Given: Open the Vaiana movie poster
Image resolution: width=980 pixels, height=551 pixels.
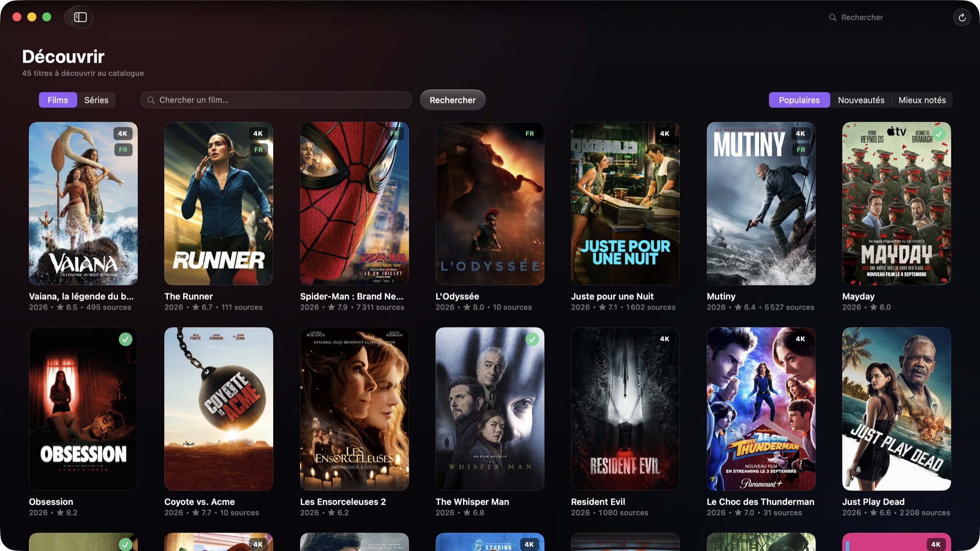Looking at the screenshot, I should point(83,203).
